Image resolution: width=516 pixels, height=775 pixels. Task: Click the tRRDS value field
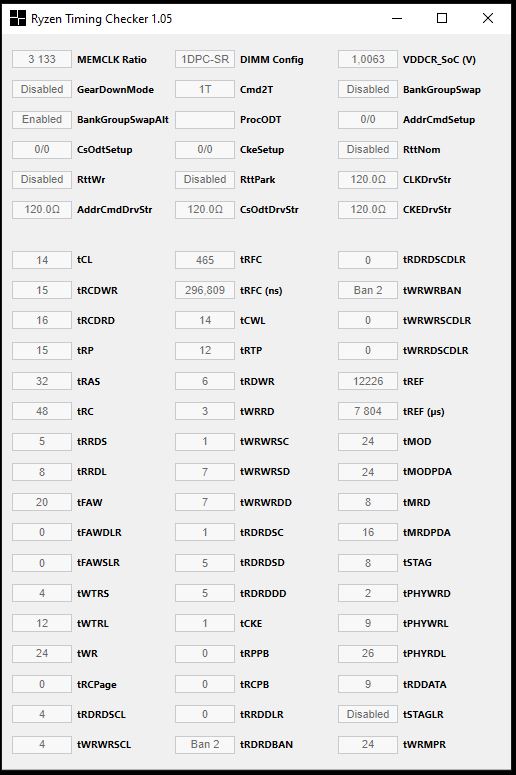click(42, 441)
